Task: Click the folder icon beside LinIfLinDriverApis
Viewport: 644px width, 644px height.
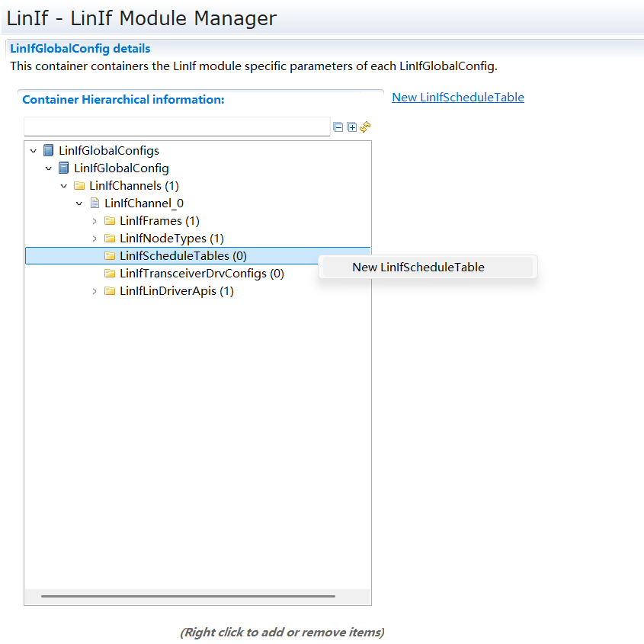Action: click(110, 290)
